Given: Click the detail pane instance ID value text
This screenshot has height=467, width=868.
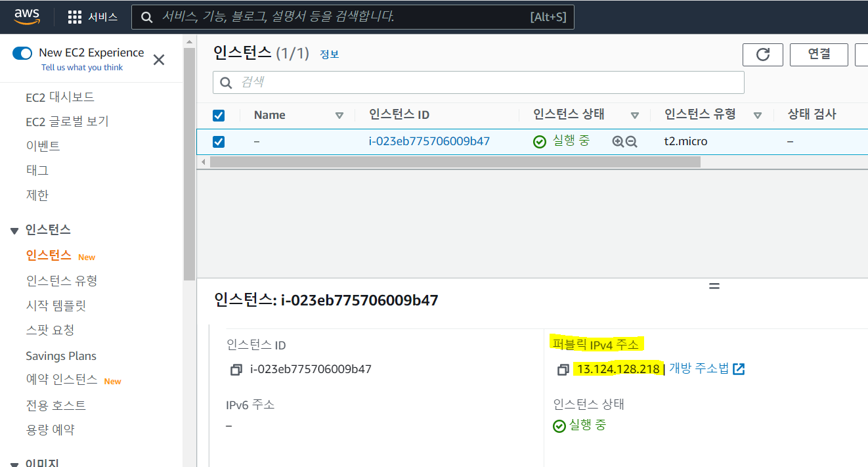Looking at the screenshot, I should click(311, 369).
